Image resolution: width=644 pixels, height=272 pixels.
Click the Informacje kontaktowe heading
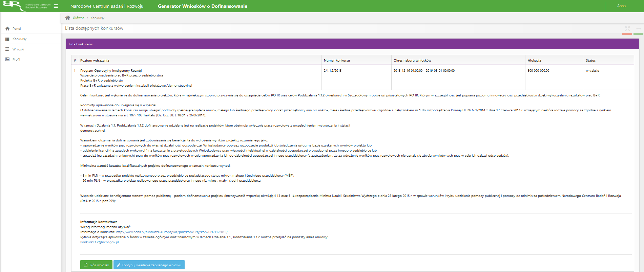tap(99, 222)
